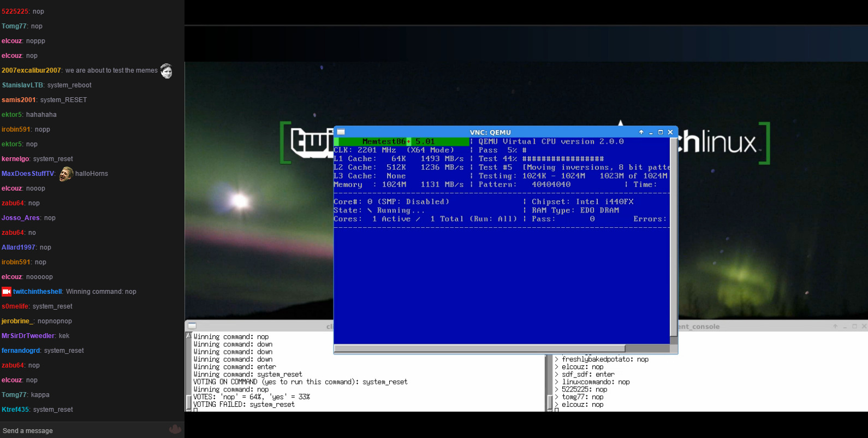Viewport: 868px width, 438px height.
Task: Close the VNC: QEMU window
Action: [670, 132]
